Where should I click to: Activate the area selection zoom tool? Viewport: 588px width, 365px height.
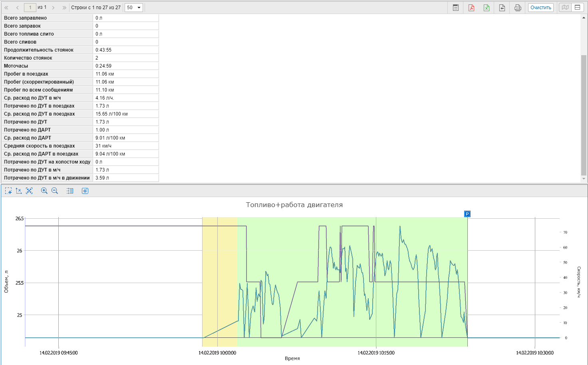click(8, 191)
